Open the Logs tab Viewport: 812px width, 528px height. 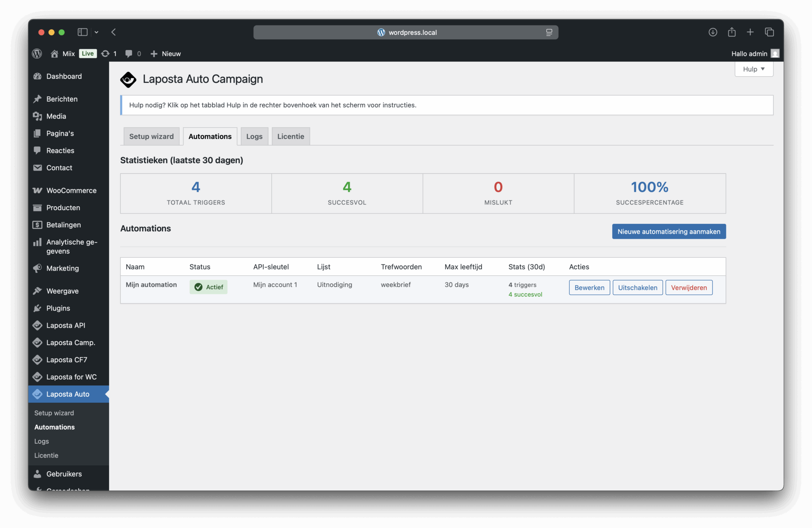click(x=254, y=136)
